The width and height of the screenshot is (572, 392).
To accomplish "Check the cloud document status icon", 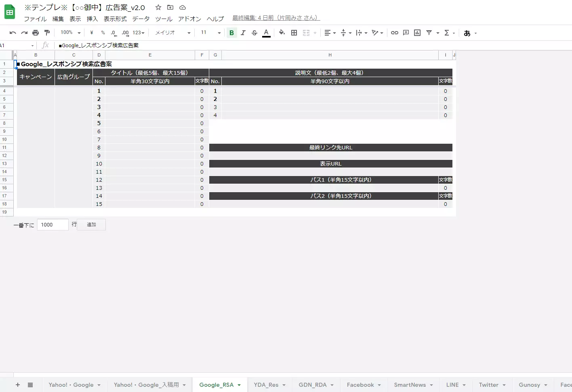I will point(183,7).
